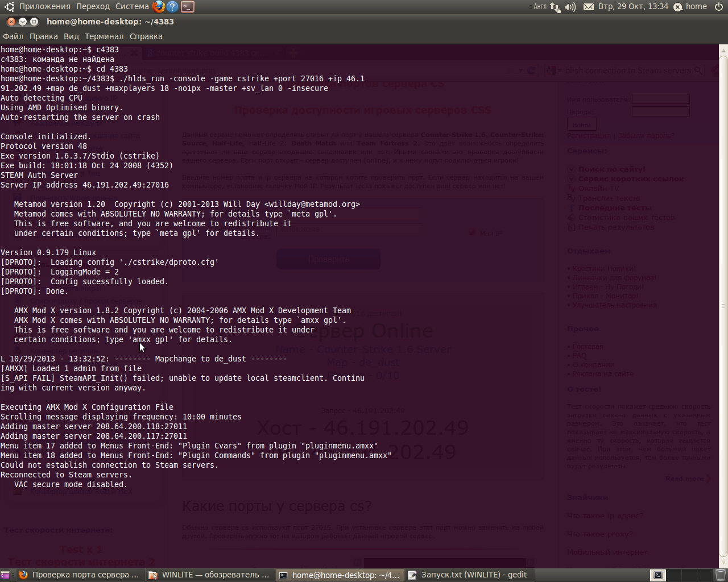Viewport: 728px width, 582px height.
Task: Open the Терминал menu
Action: [104, 36]
